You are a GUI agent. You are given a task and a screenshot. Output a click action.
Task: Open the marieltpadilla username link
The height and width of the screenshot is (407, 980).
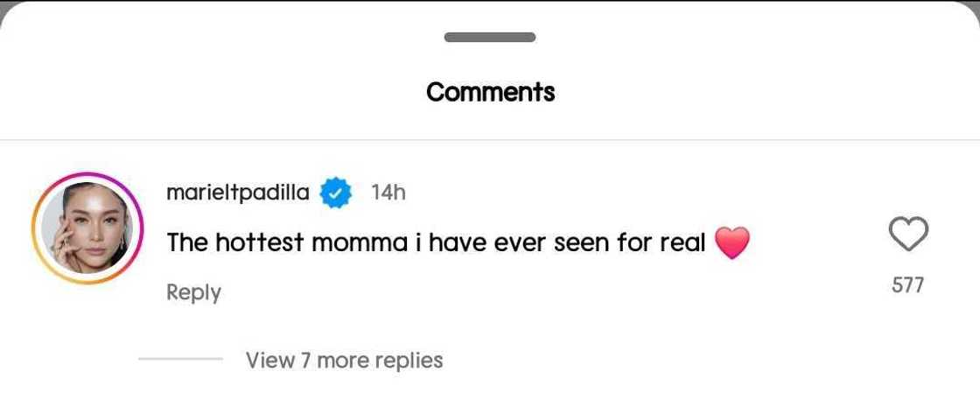238,193
